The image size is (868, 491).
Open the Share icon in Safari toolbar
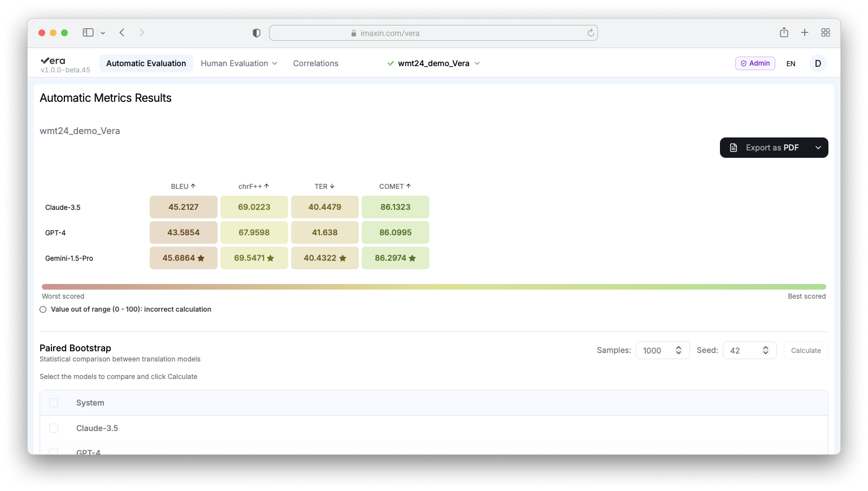click(x=784, y=32)
